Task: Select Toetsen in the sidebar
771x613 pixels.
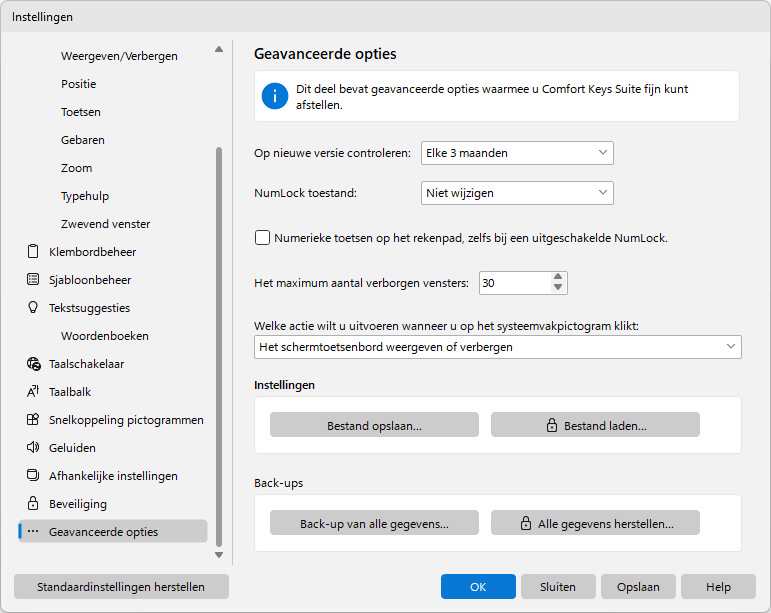Action: click(81, 112)
